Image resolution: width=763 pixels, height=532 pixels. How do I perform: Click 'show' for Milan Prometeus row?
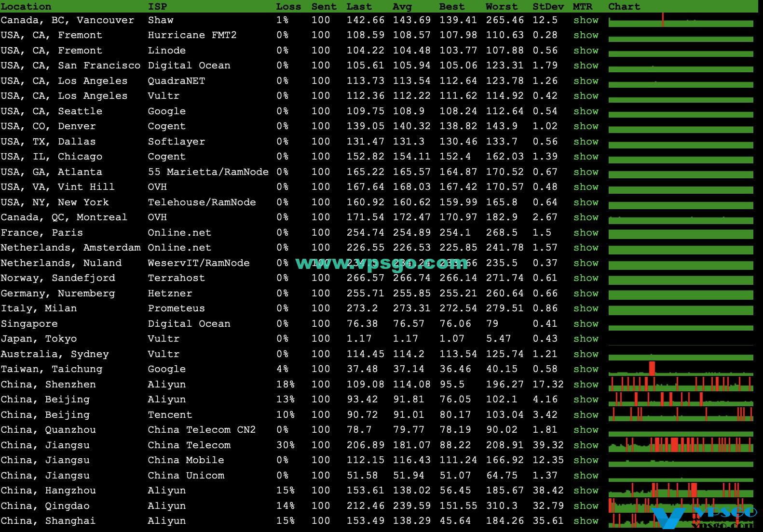(586, 308)
